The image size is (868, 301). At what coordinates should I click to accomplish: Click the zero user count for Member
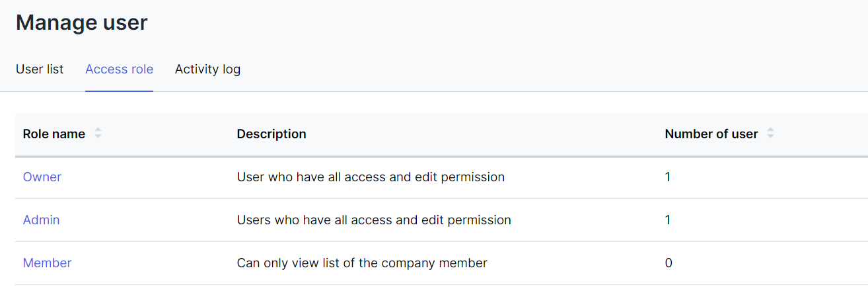tap(669, 263)
